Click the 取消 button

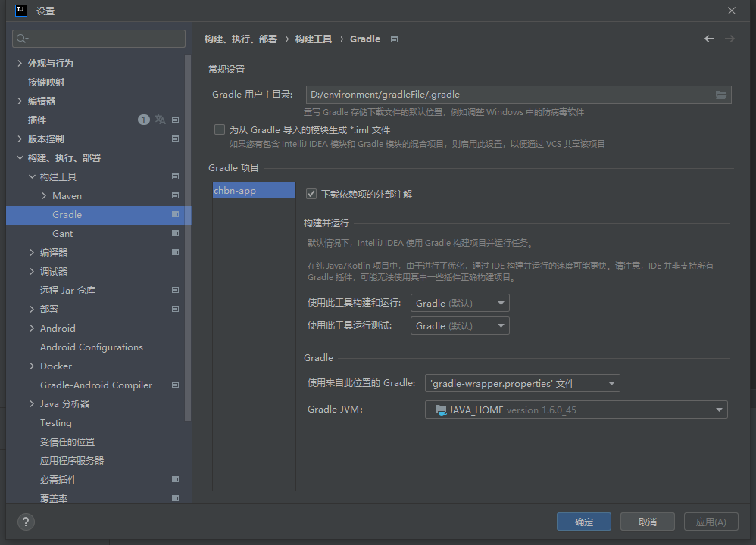[x=647, y=521]
